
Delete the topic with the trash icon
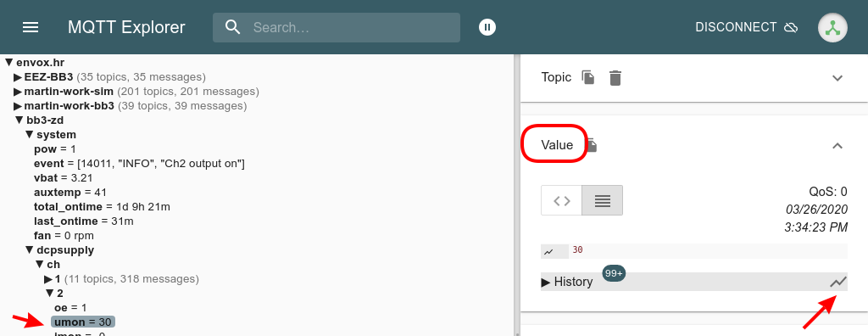(x=615, y=78)
